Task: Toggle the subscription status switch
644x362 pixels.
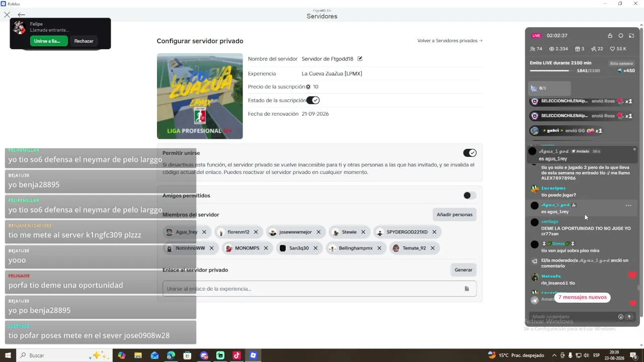Action: (313, 101)
